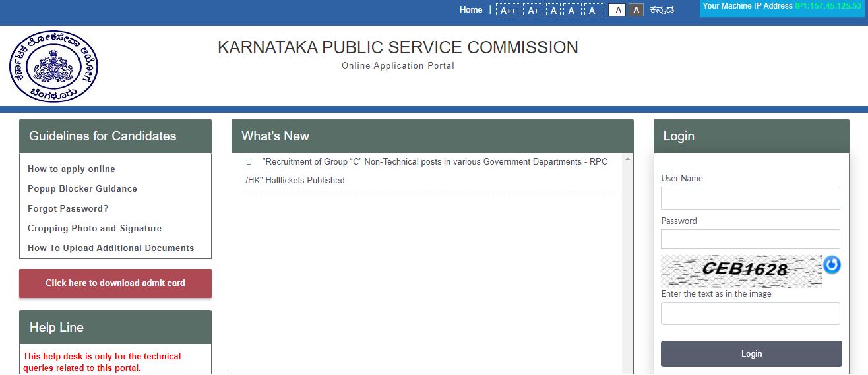
Task: Open the Home menu item
Action: pos(471,10)
